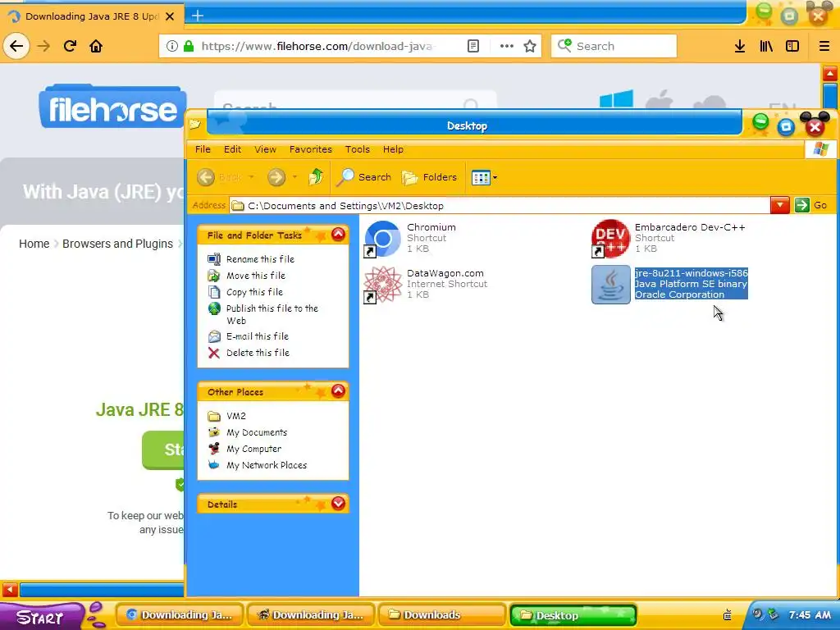Bookmark this page with star icon

[530, 46]
